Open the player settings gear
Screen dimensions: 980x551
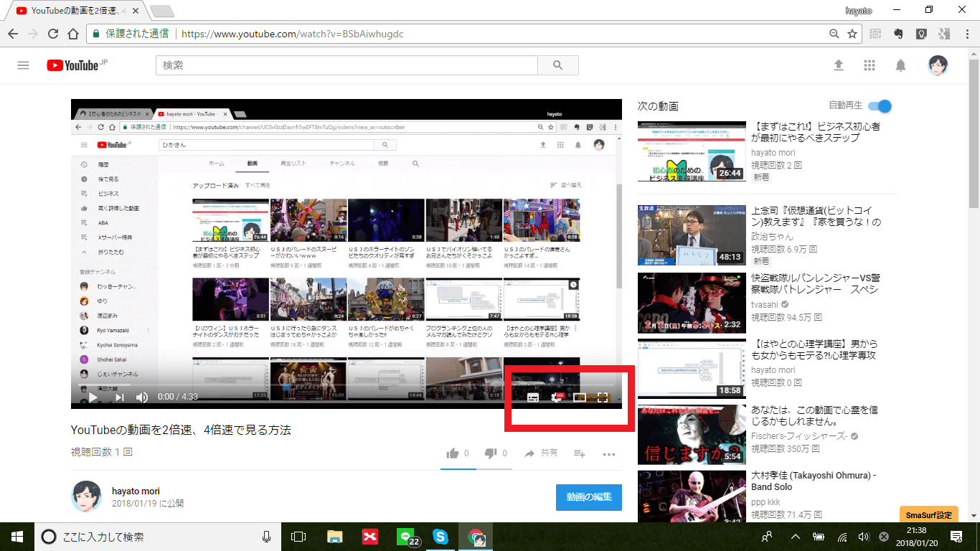(556, 397)
